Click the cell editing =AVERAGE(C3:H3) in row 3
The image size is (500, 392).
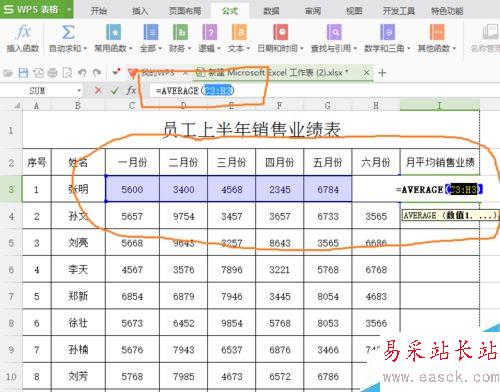[x=439, y=189]
